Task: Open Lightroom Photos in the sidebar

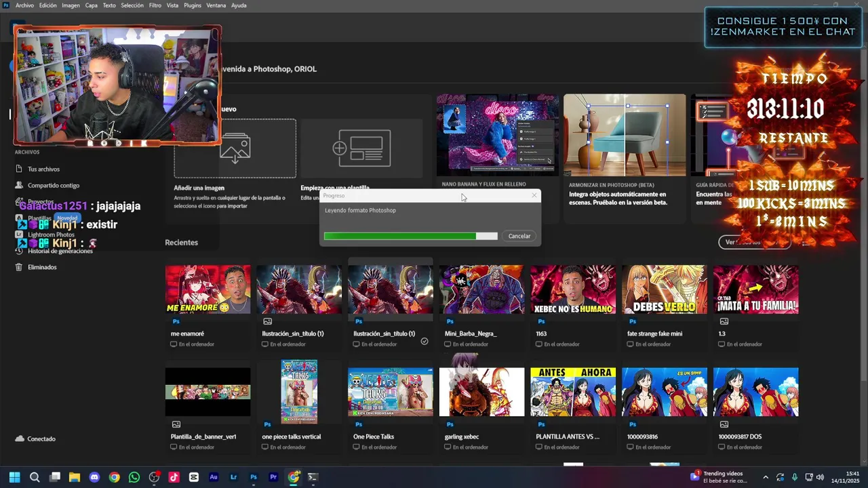Action: point(46,235)
